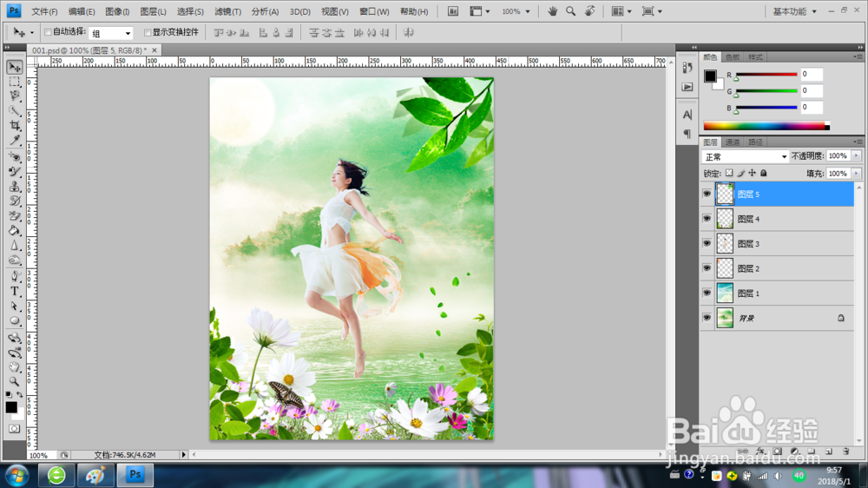Select the Ellipse shape tool
Screen dimensions: 868x488
coord(15,320)
